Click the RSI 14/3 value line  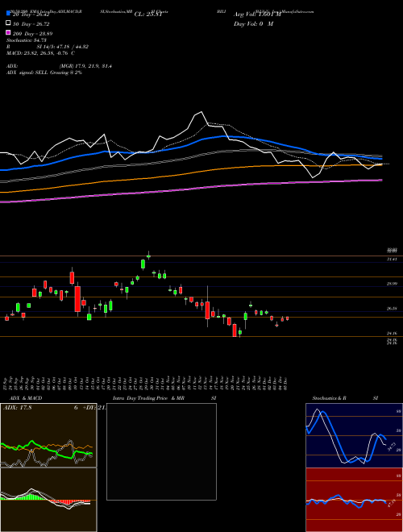click(48, 47)
